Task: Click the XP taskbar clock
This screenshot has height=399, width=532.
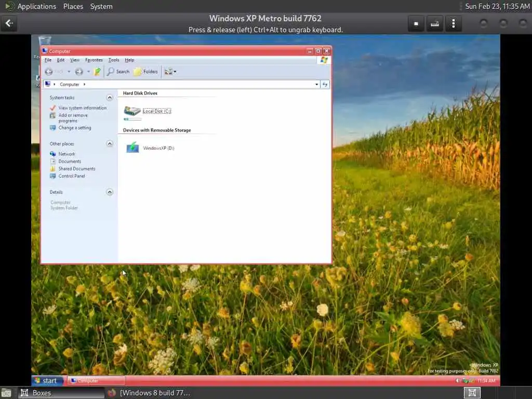Action: coord(486,381)
